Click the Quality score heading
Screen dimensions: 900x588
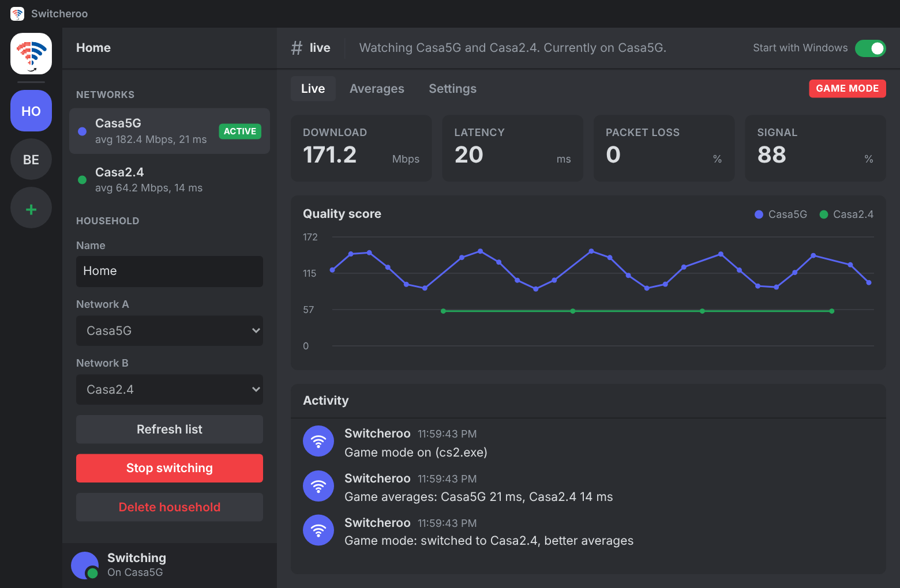tap(342, 214)
